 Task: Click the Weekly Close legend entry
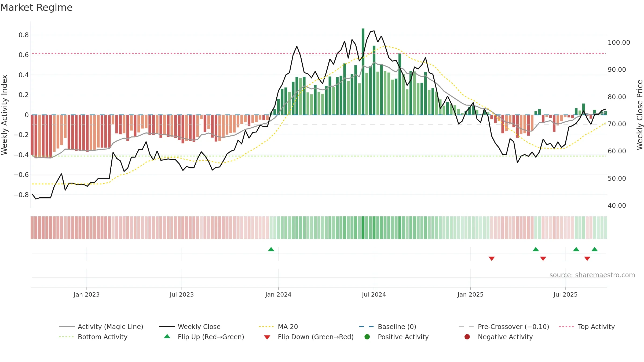point(190,327)
